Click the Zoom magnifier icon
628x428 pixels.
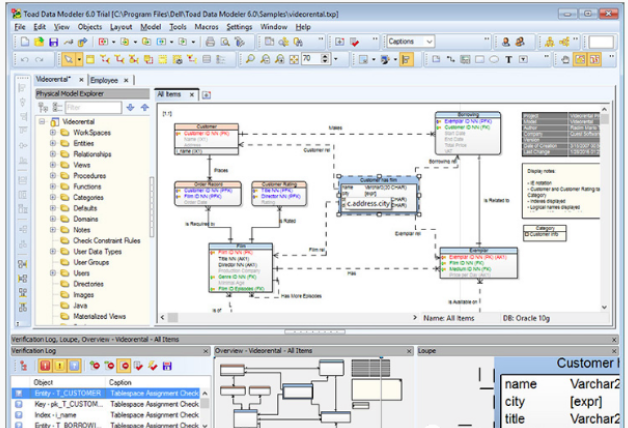point(250,59)
